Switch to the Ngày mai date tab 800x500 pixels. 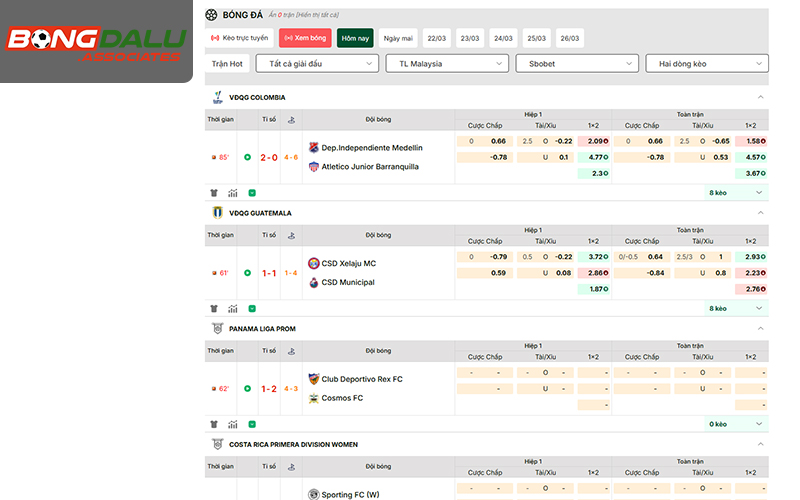(399, 38)
